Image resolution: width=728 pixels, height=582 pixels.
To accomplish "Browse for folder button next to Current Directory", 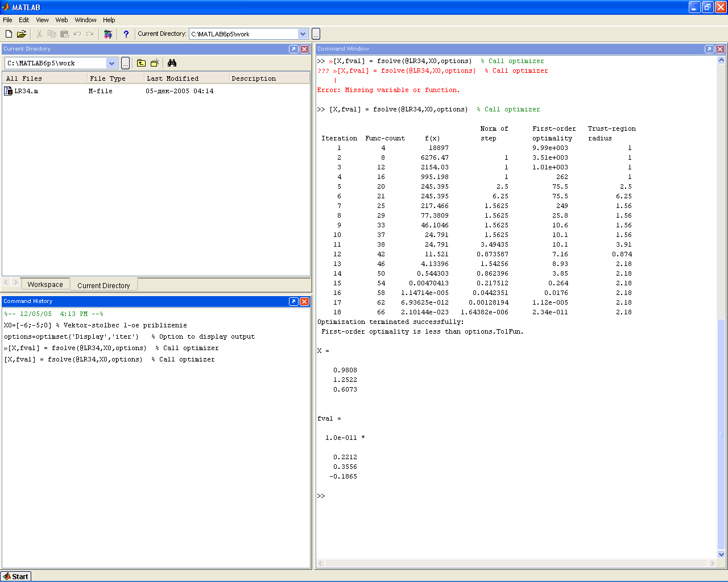I will (x=316, y=34).
